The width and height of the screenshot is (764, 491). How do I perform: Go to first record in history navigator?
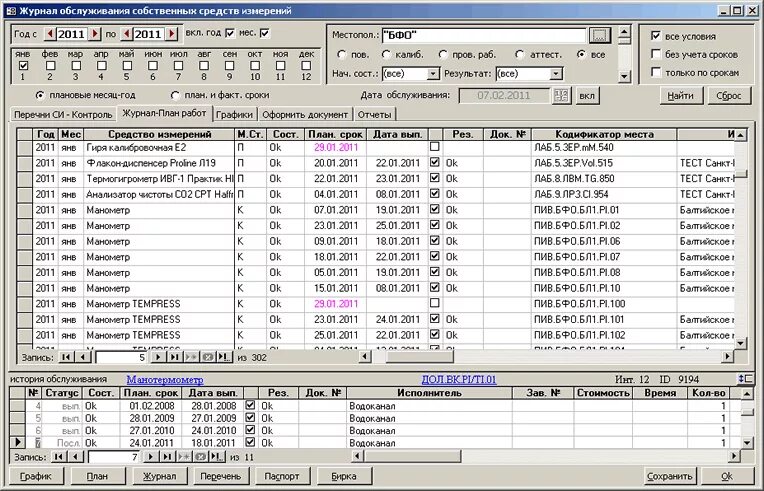[59, 457]
